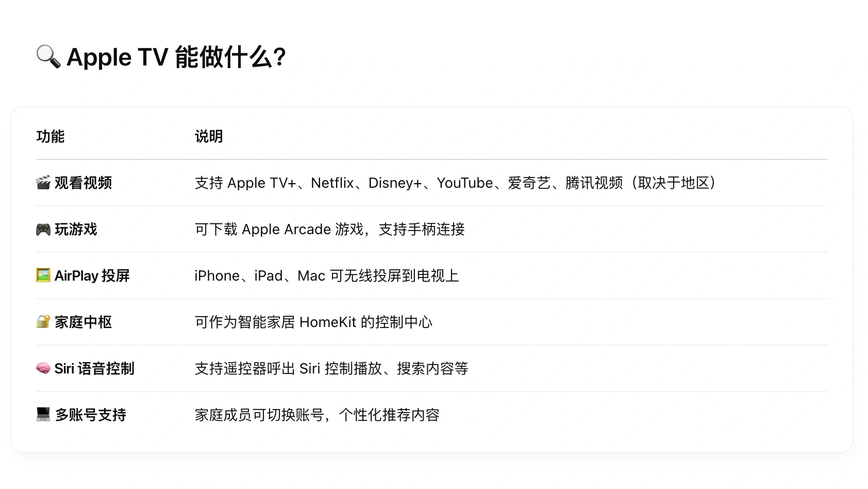The height and width of the screenshot is (489, 868).
Task: Click the 说明 column header
Action: tap(208, 136)
